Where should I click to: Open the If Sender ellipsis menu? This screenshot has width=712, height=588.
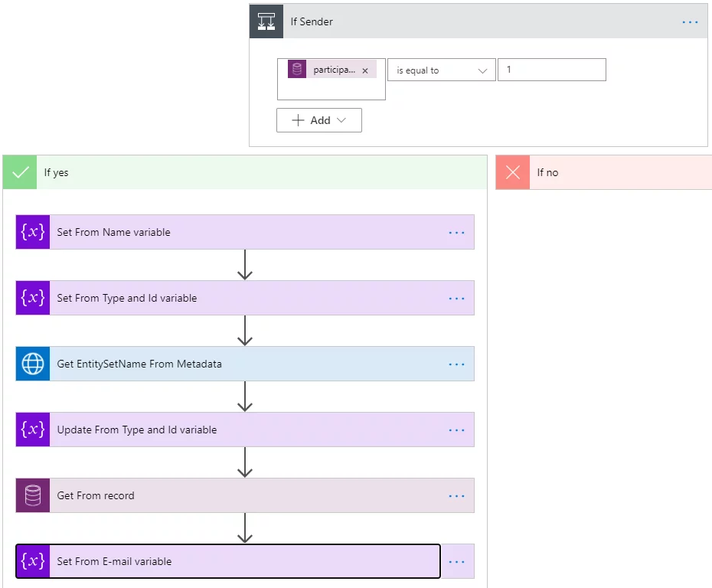[690, 21]
